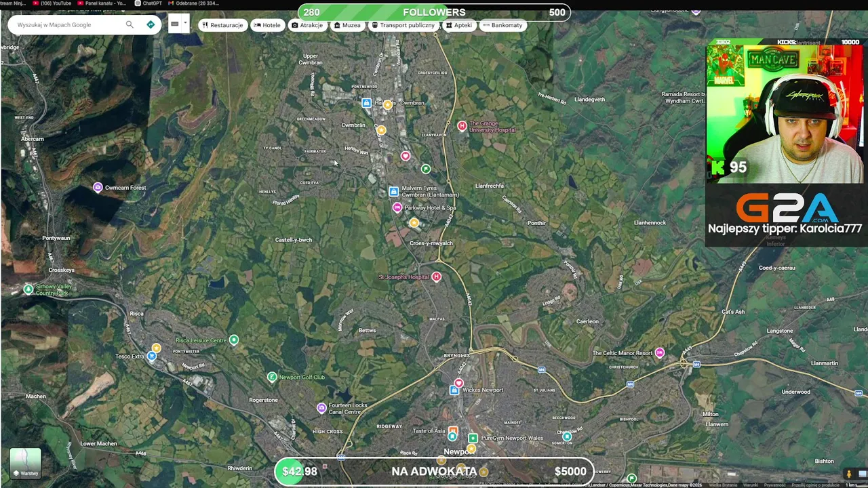The image size is (868, 488).
Task: Click the Pontywaun place label
Action: 56,238
